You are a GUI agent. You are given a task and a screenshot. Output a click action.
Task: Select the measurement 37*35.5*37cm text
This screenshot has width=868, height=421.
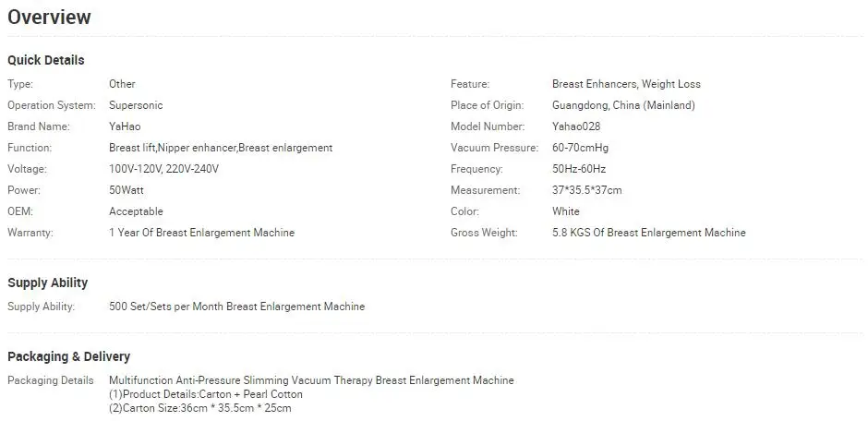pyautogui.click(x=586, y=190)
